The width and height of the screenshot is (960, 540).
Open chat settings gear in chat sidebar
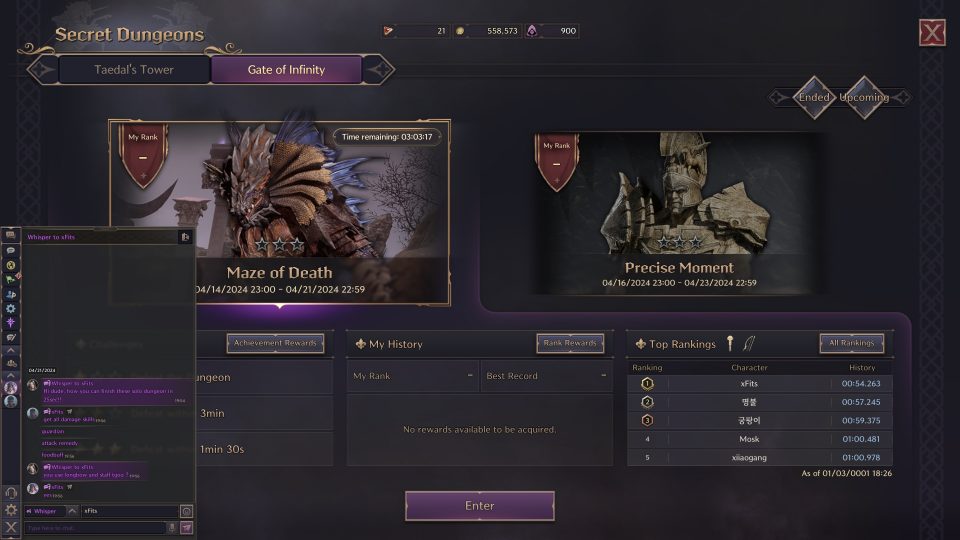[11, 509]
